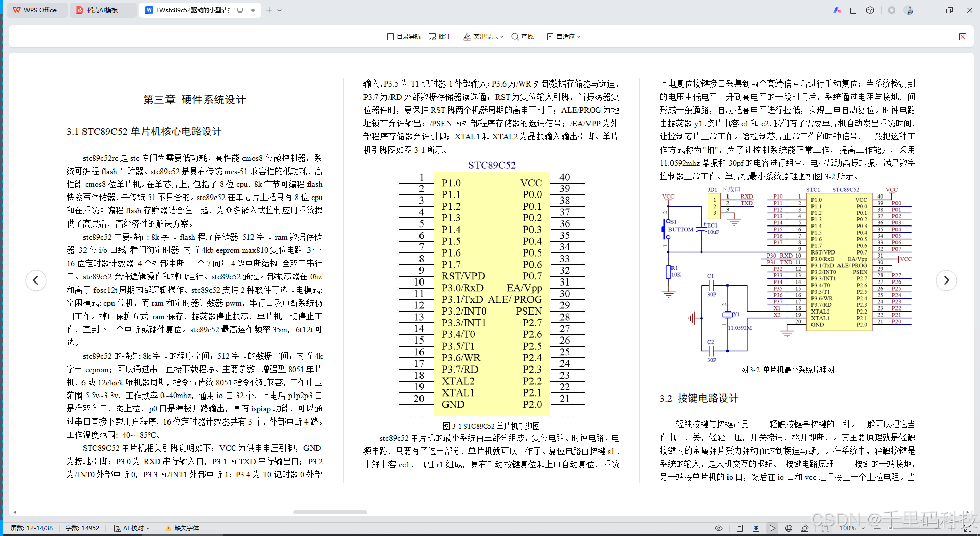The image size is (980, 536).
Task: Click caption 图 3-2 单片机最小系统原理图
Action: [x=788, y=370]
